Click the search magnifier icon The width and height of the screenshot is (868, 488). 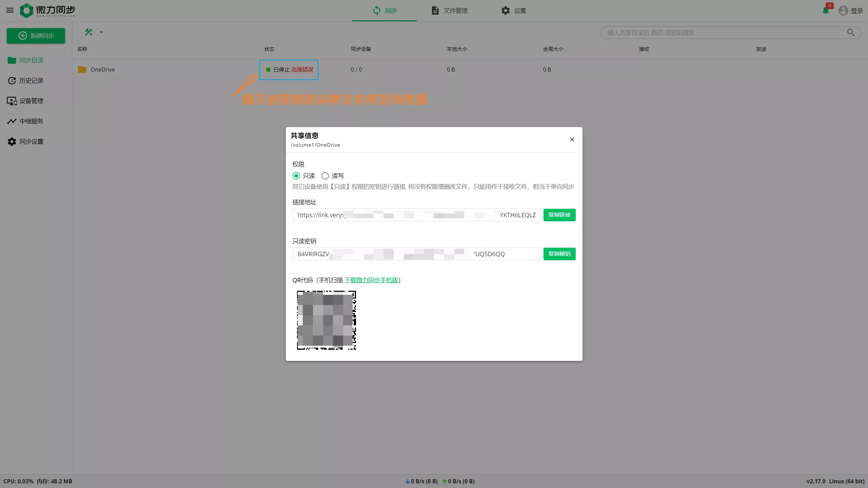pos(851,33)
